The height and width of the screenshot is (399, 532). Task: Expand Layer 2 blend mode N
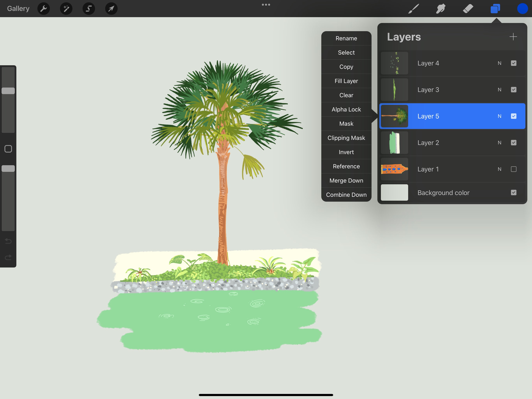[499, 143]
